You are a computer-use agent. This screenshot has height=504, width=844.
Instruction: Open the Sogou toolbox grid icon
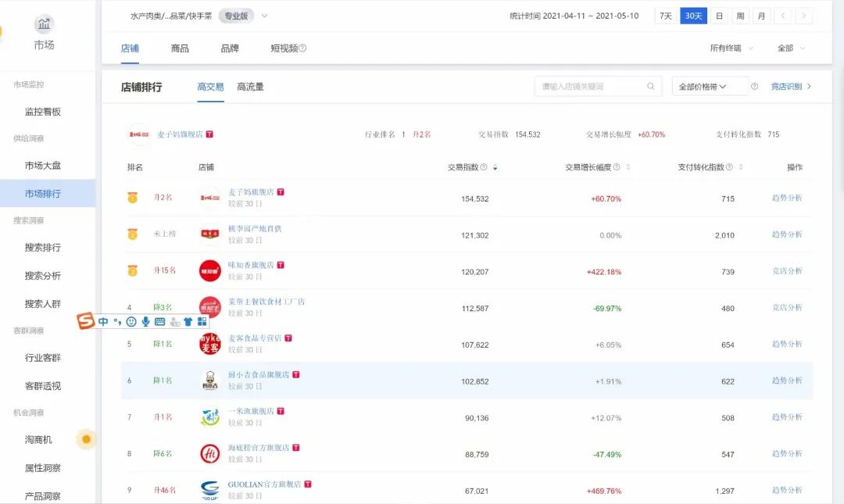200,321
